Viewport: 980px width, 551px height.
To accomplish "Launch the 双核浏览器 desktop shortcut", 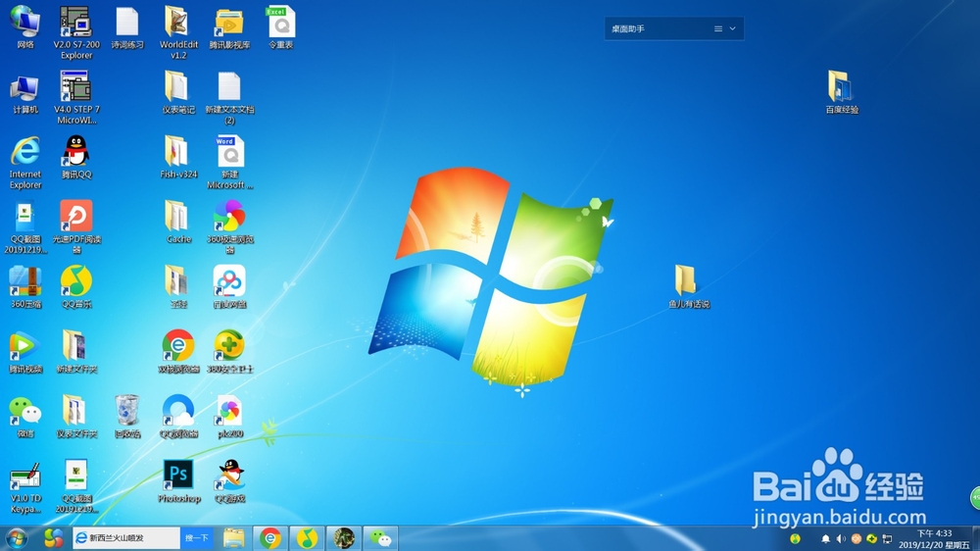I will pyautogui.click(x=178, y=352).
